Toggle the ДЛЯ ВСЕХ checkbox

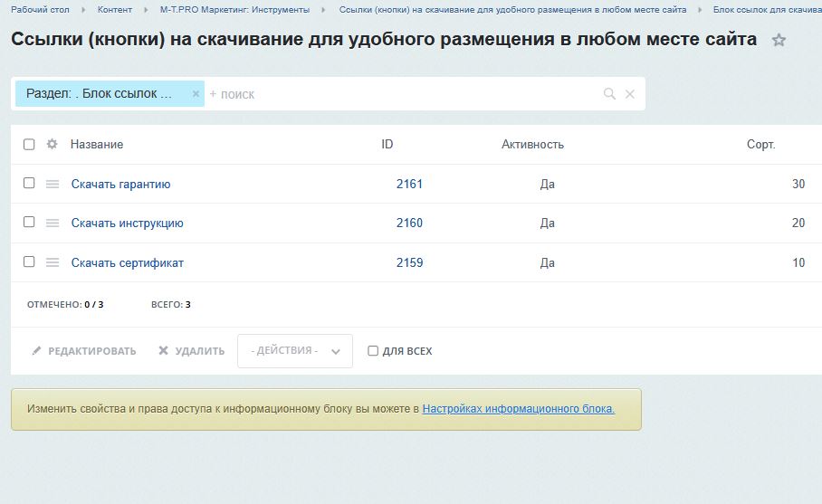point(373,350)
